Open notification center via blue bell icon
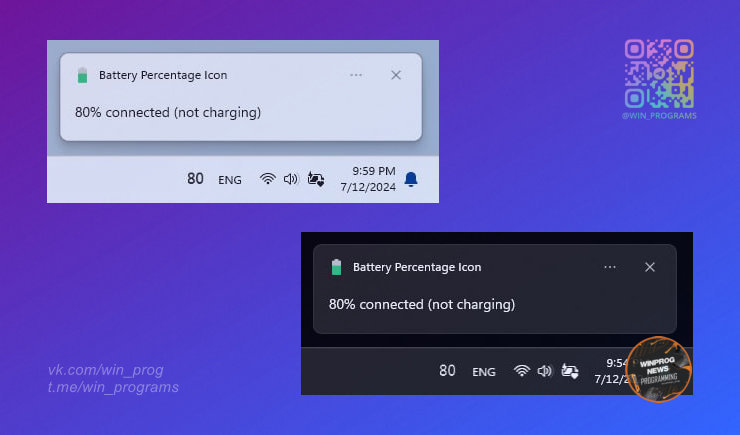The width and height of the screenshot is (740, 435). pyautogui.click(x=411, y=179)
